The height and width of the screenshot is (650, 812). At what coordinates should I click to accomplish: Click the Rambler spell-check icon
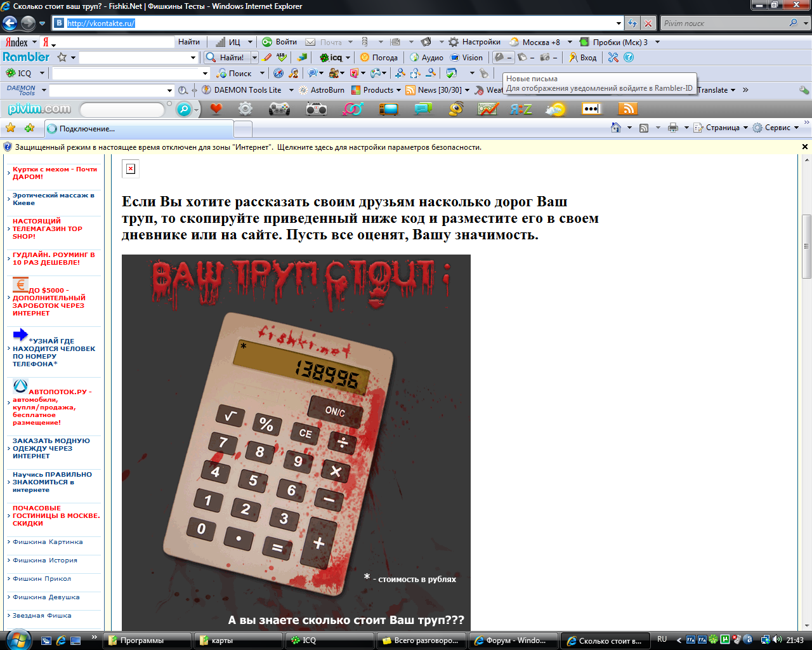tap(282, 57)
